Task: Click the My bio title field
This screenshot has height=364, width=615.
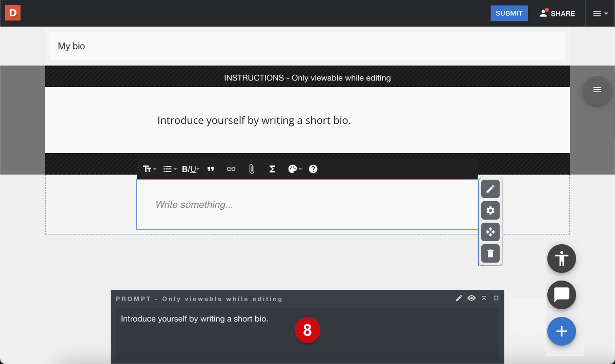Action: pos(307,46)
